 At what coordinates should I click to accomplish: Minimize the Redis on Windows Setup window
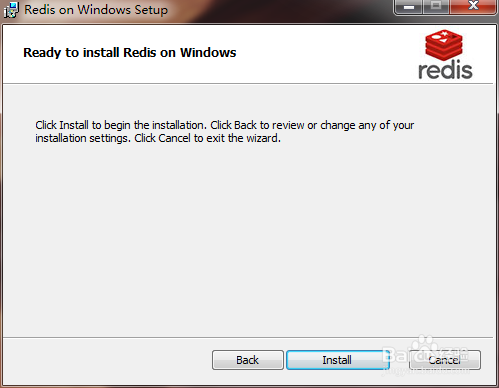point(409,7)
